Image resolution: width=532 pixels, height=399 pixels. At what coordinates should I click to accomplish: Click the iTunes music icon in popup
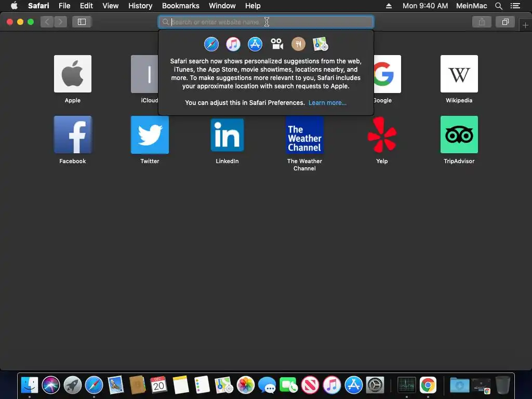233,44
